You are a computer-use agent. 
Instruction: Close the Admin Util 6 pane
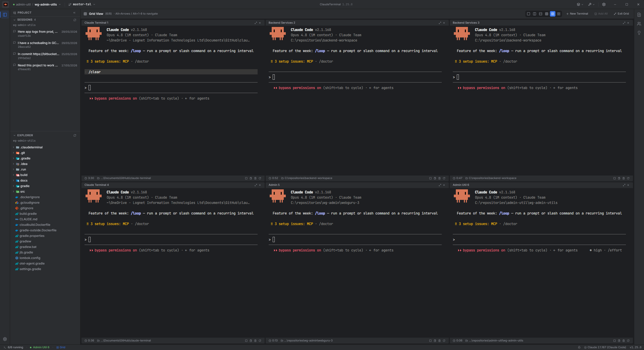(x=628, y=185)
